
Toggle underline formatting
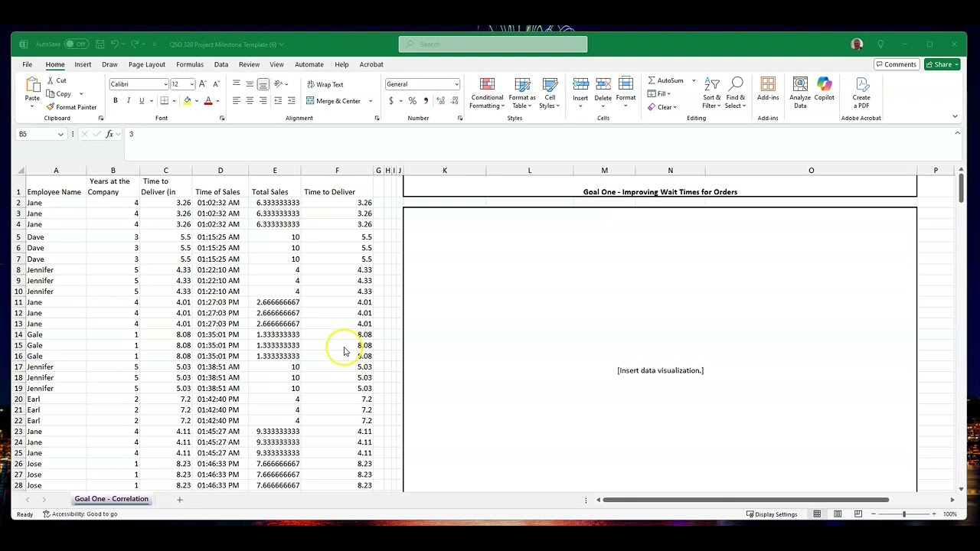click(142, 101)
